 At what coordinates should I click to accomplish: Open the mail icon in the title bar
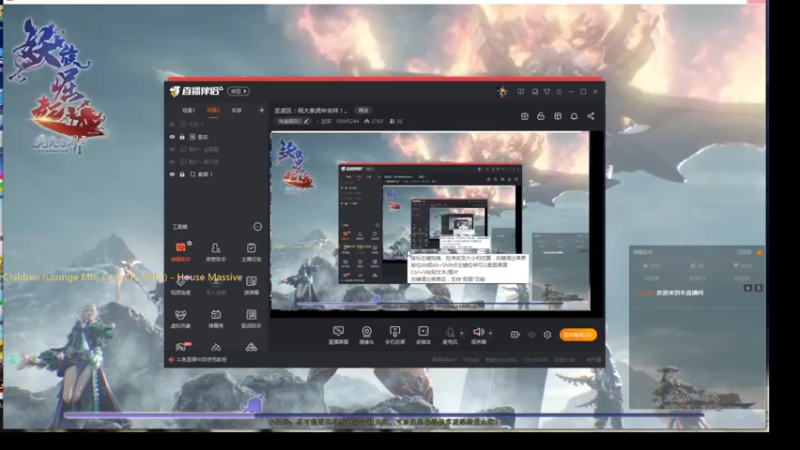pyautogui.click(x=535, y=92)
